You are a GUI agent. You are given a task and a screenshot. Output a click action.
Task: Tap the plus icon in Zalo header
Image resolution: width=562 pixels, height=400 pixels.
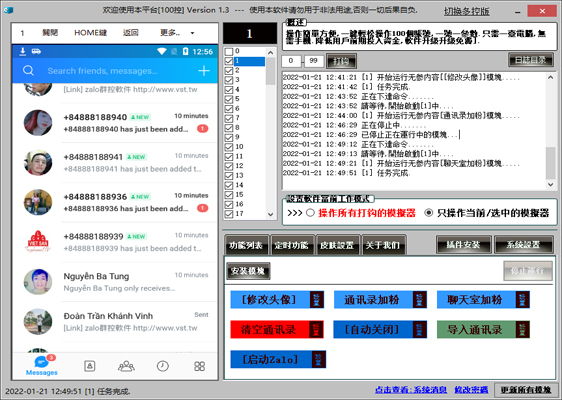(204, 71)
